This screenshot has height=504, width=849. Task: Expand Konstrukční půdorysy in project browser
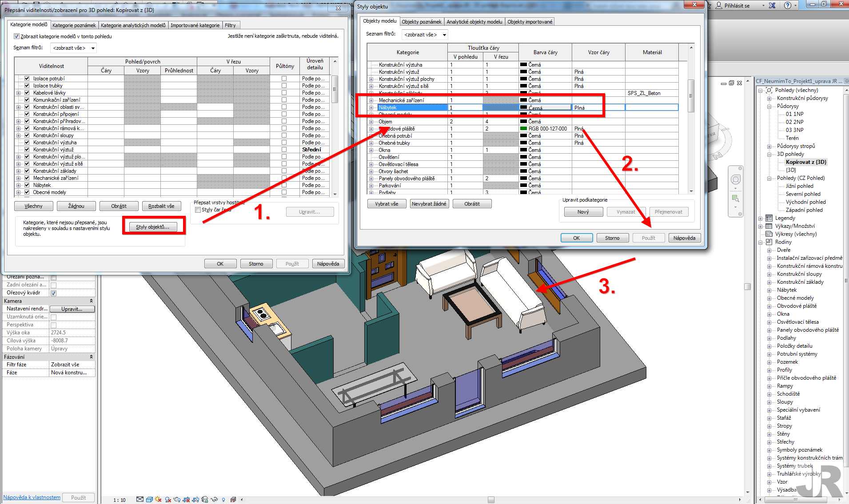pyautogui.click(x=769, y=99)
